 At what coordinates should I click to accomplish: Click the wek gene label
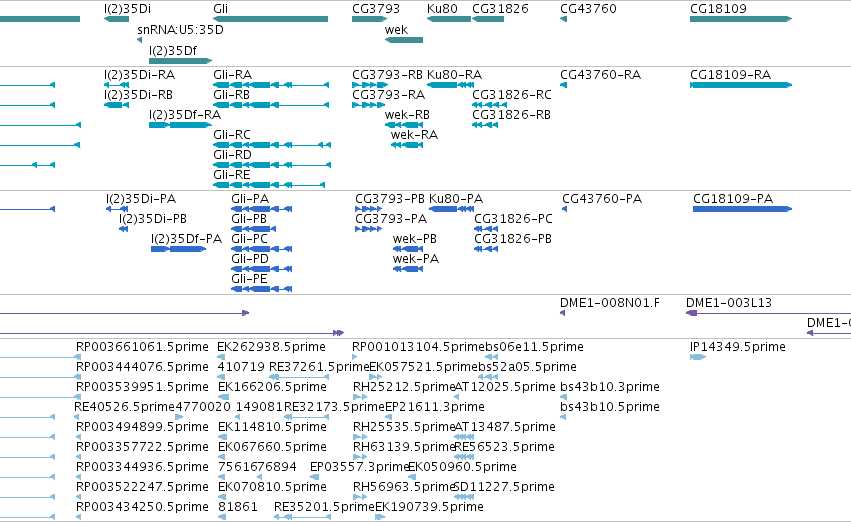click(x=396, y=30)
